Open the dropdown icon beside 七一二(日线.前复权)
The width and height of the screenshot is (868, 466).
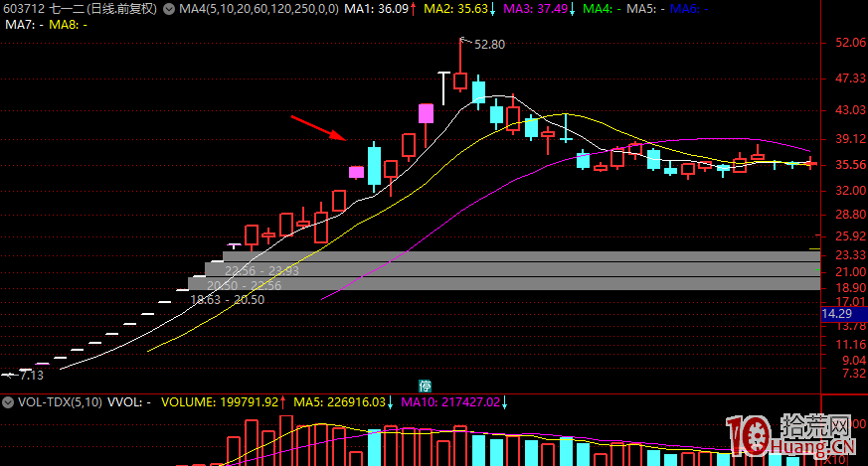[x=169, y=9]
